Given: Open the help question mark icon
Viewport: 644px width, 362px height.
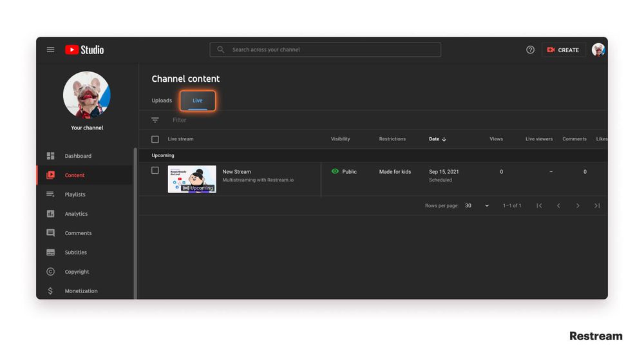Looking at the screenshot, I should click(530, 50).
